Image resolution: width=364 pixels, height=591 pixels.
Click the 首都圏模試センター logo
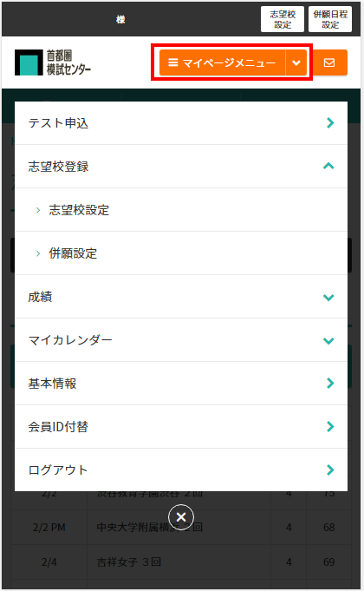coord(53,62)
